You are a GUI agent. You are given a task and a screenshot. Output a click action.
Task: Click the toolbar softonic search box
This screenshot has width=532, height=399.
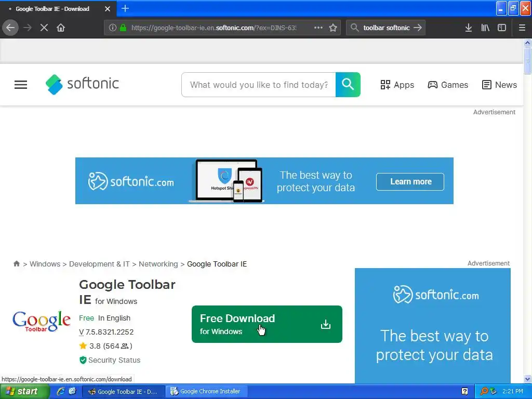(x=386, y=28)
